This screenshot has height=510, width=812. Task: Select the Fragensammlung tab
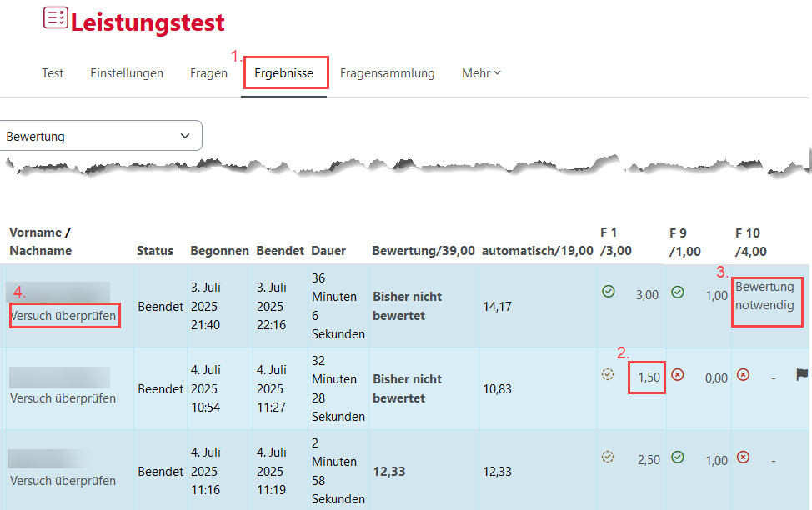(x=388, y=72)
